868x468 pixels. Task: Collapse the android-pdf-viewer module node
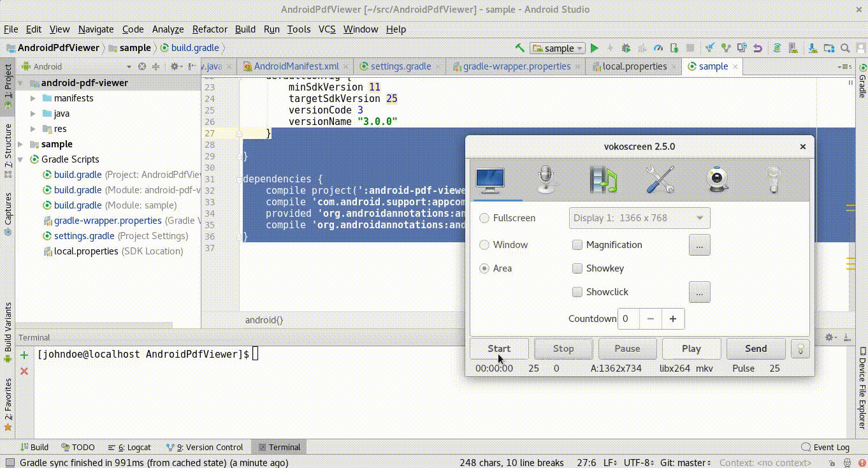coord(21,83)
